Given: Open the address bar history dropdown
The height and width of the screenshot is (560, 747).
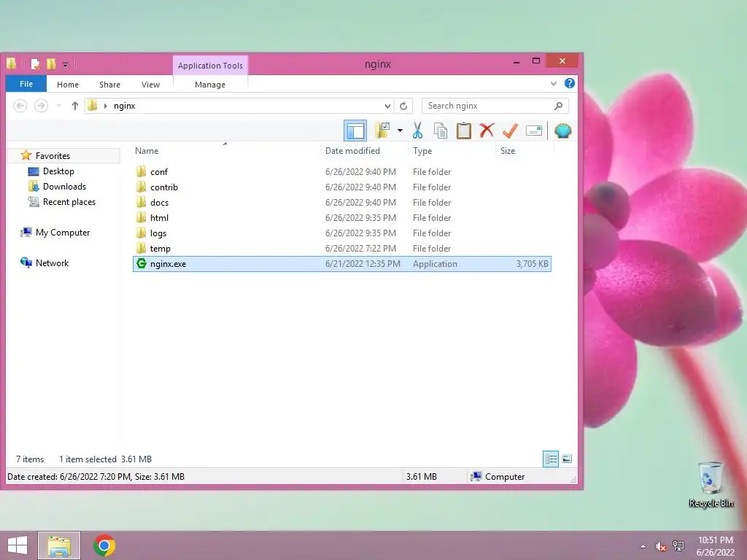Looking at the screenshot, I should [387, 106].
